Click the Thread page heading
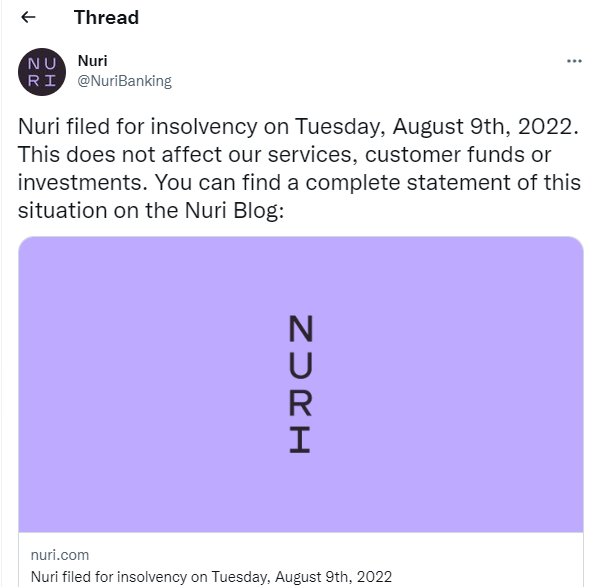598x587 pixels. (106, 18)
